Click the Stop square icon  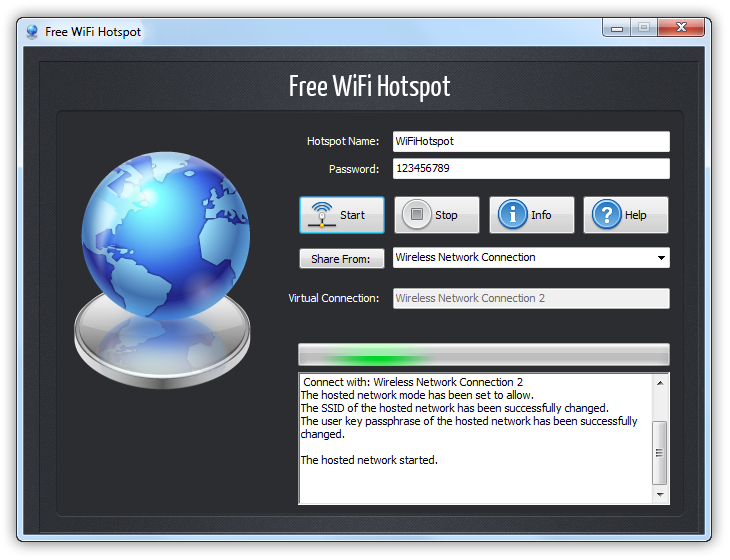point(416,215)
